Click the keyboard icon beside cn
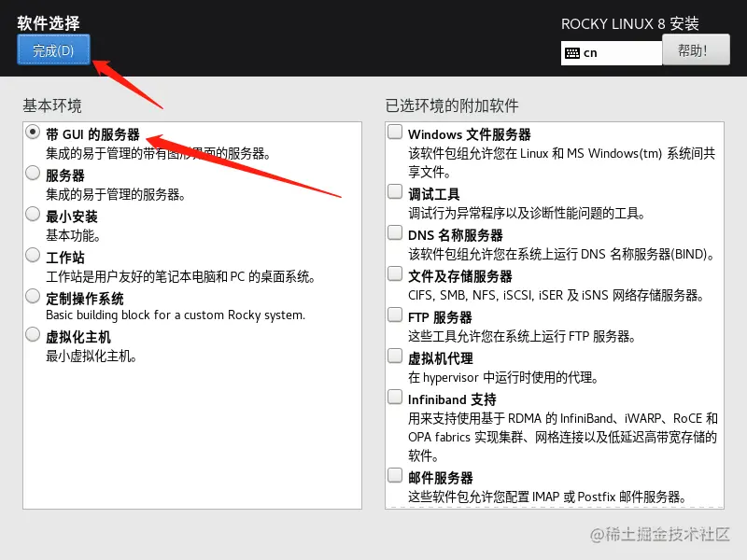Screen dimensions: 747x560 coord(572,53)
